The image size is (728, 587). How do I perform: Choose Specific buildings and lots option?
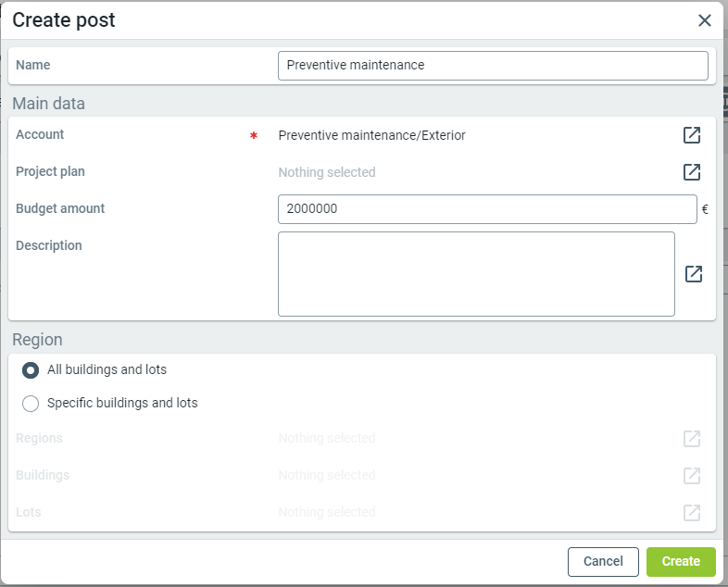pos(31,404)
